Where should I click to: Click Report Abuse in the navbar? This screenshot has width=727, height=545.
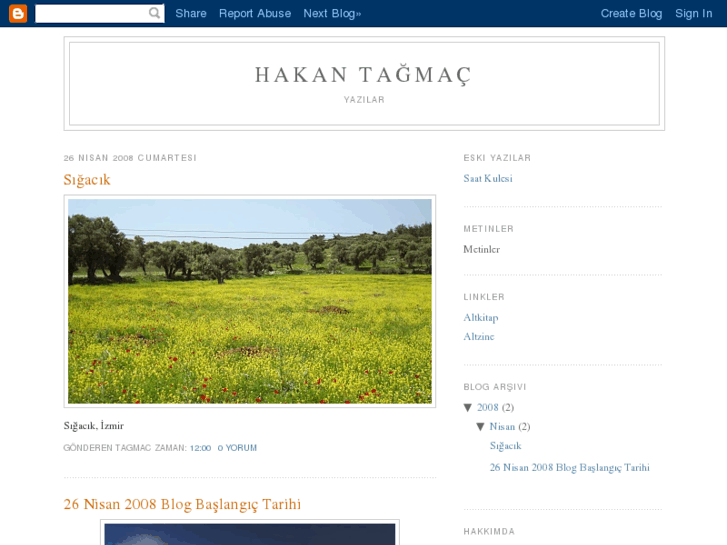[255, 13]
